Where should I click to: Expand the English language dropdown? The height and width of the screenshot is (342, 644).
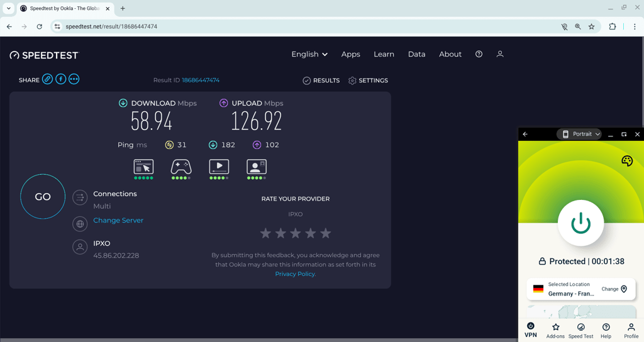pos(309,54)
